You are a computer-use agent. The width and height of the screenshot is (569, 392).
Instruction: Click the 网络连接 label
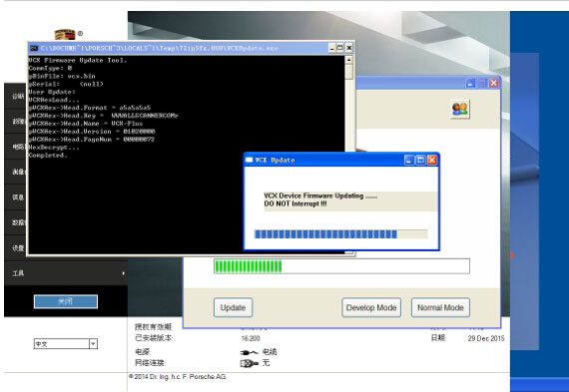click(150, 363)
